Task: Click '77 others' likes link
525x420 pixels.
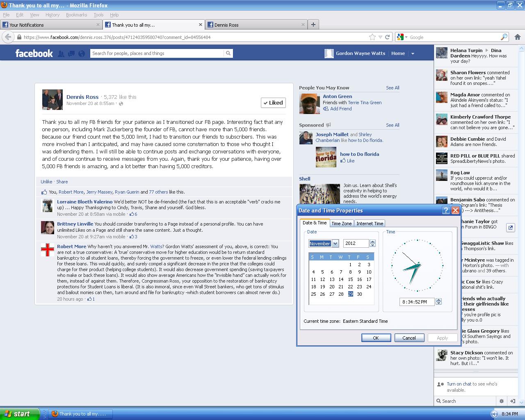Action: [158, 192]
